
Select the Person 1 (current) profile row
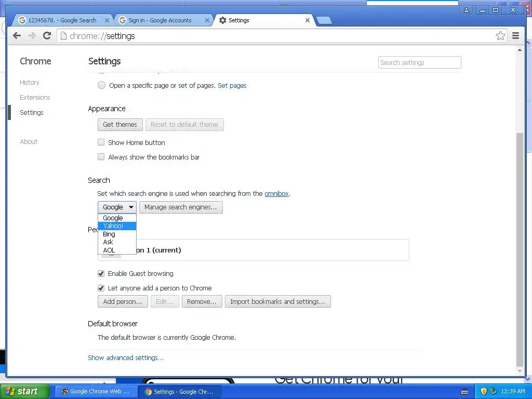pos(254,250)
